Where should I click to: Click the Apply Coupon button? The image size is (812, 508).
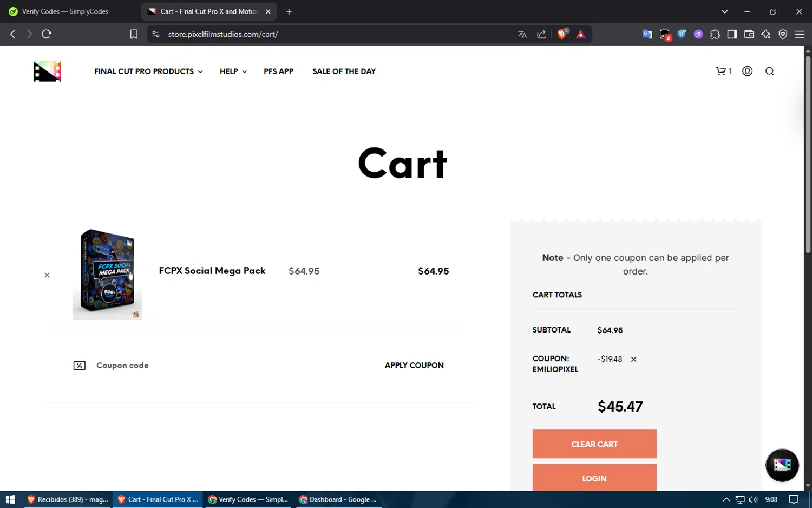pos(414,366)
